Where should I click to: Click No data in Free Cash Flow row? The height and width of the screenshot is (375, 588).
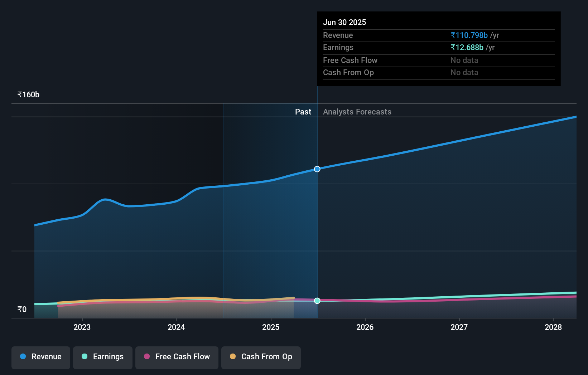point(464,60)
